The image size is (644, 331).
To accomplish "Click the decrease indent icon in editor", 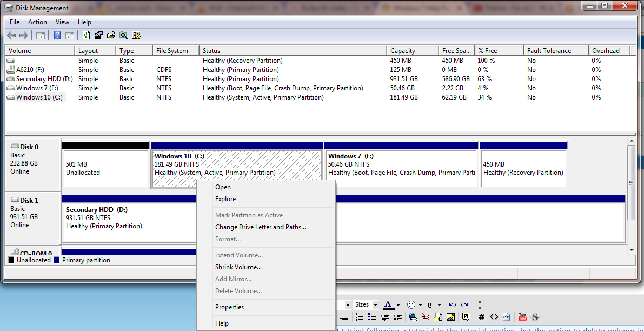I will click(x=385, y=316).
